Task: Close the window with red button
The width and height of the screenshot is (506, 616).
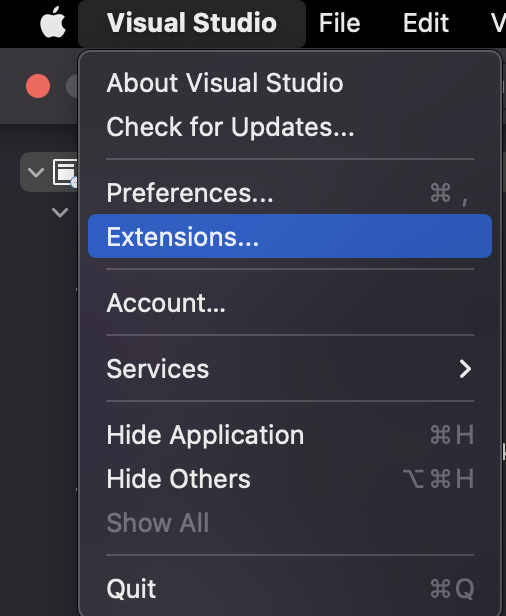Action: tap(38, 86)
